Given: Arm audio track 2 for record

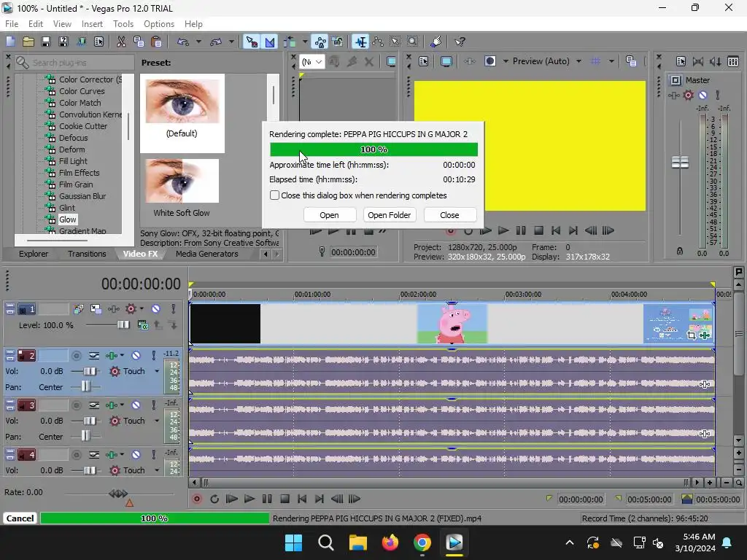Looking at the screenshot, I should point(76,356).
